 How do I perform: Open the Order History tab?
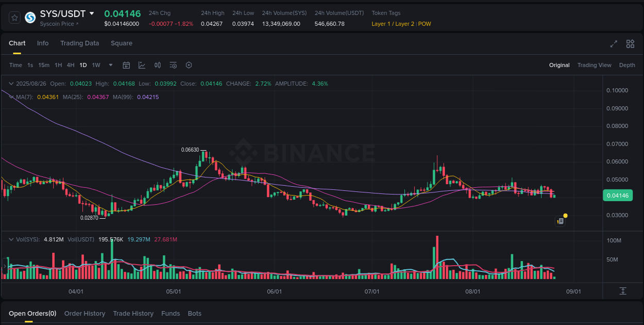[x=84, y=313]
